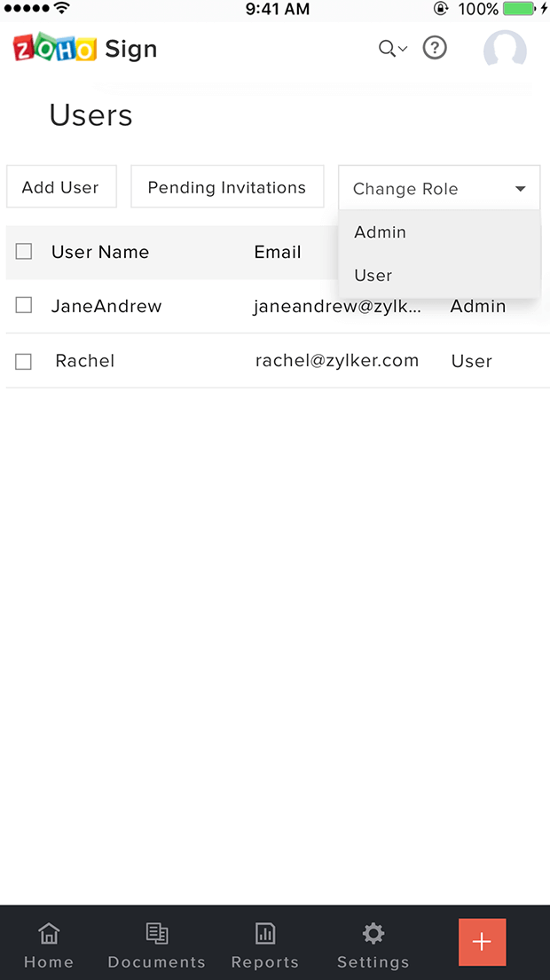The height and width of the screenshot is (980, 550).
Task: Check the box for JaneAndrew
Action: coord(24,306)
